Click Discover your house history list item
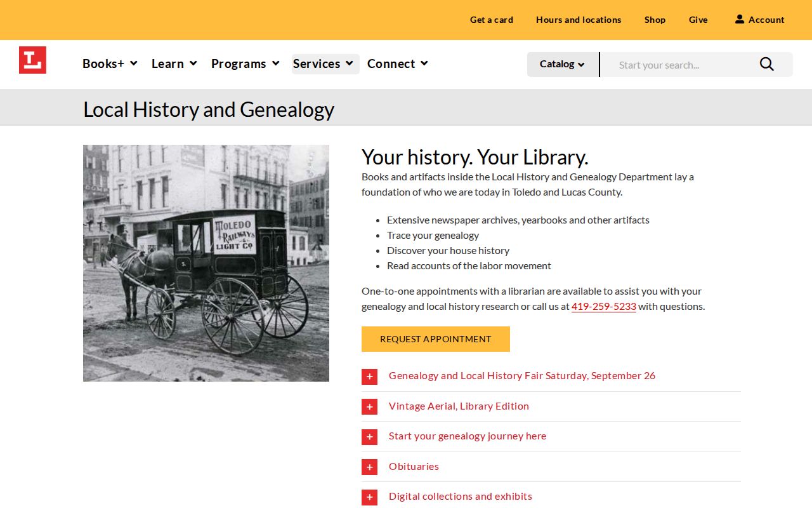 (449, 250)
